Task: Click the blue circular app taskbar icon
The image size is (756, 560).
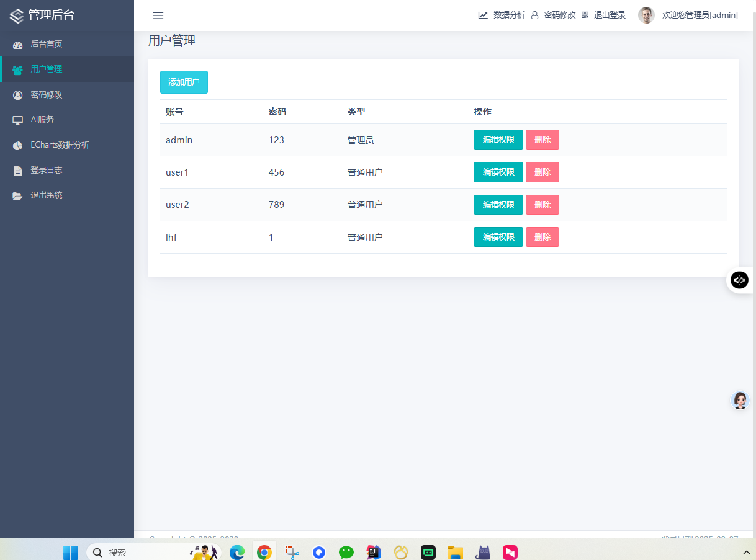Action: pos(319,553)
